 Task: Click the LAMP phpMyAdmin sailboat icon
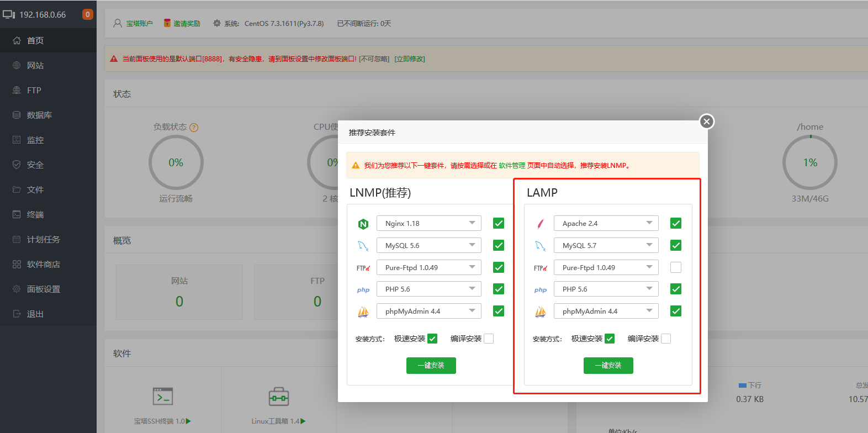coord(541,312)
